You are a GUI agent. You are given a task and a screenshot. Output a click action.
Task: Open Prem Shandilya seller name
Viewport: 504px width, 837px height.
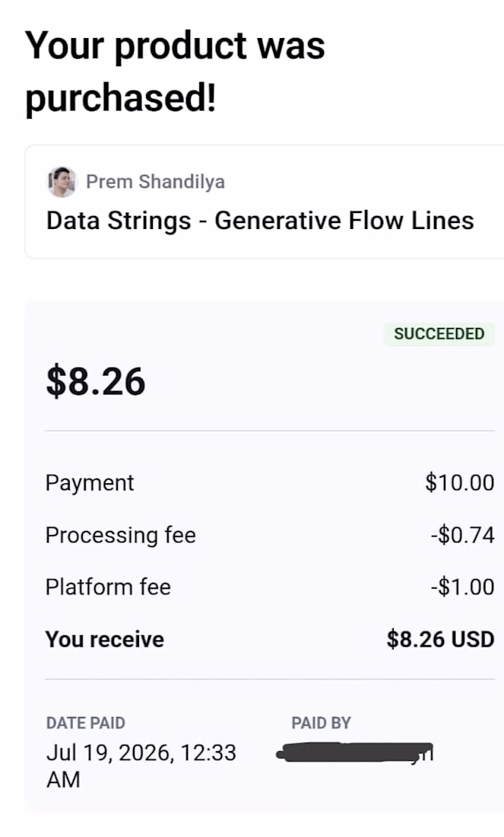[155, 182]
